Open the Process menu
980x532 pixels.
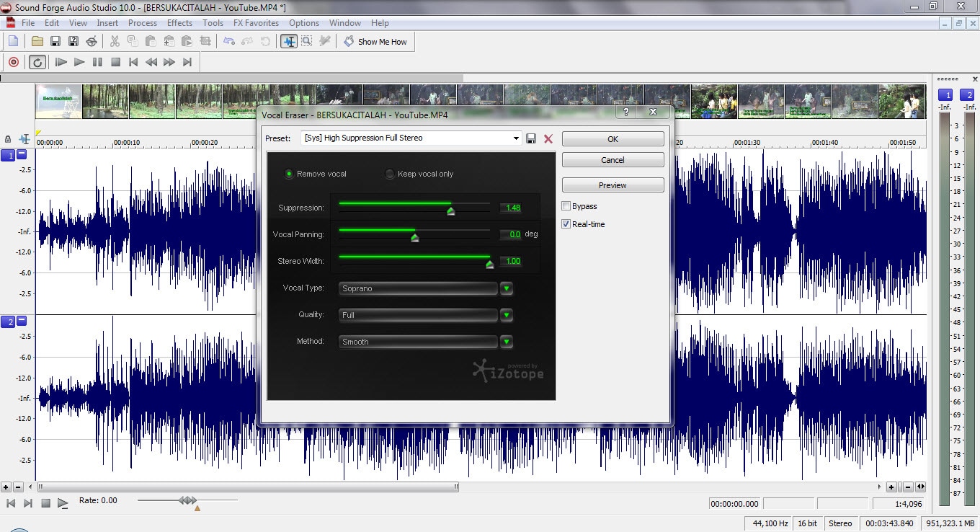pos(143,23)
